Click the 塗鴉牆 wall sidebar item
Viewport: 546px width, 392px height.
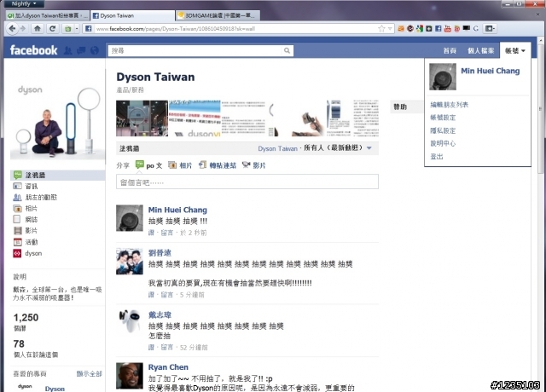[x=57, y=175]
